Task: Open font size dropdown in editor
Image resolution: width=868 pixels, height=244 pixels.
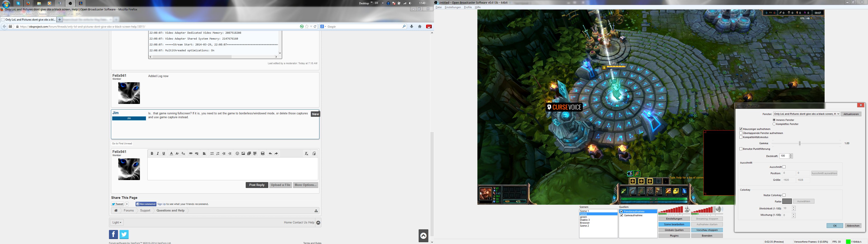Action: [x=177, y=154]
